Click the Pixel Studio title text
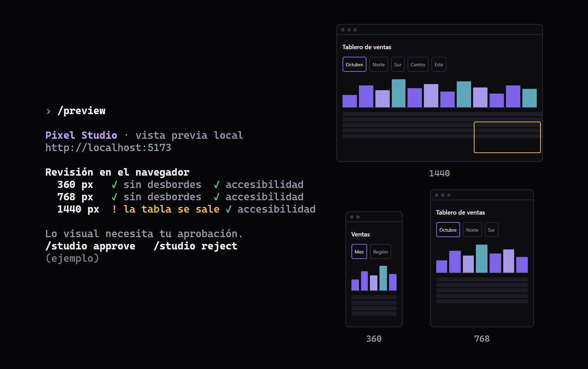 click(81, 135)
